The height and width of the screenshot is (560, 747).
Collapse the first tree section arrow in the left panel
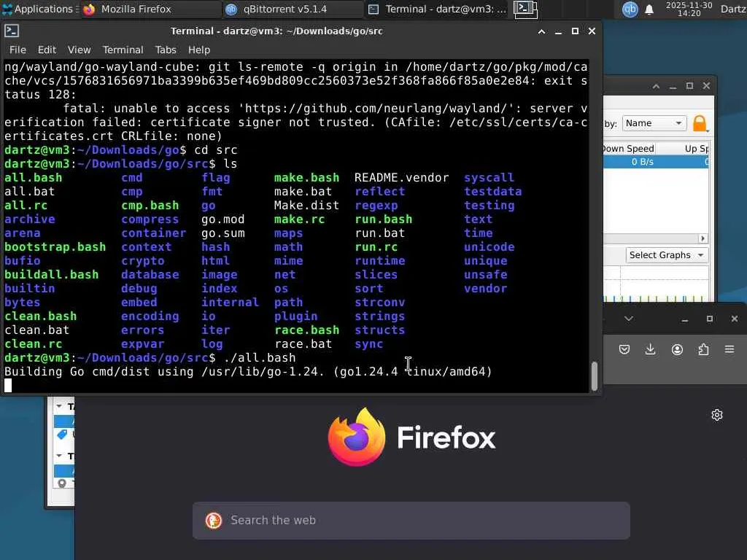(x=59, y=406)
